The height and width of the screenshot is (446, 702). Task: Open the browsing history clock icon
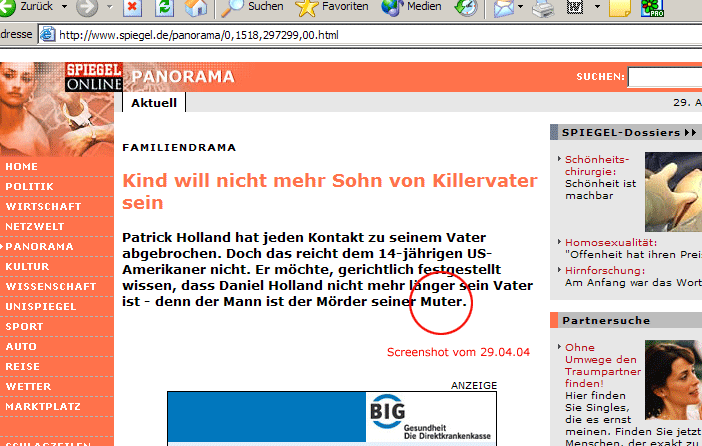pyautogui.click(x=466, y=7)
